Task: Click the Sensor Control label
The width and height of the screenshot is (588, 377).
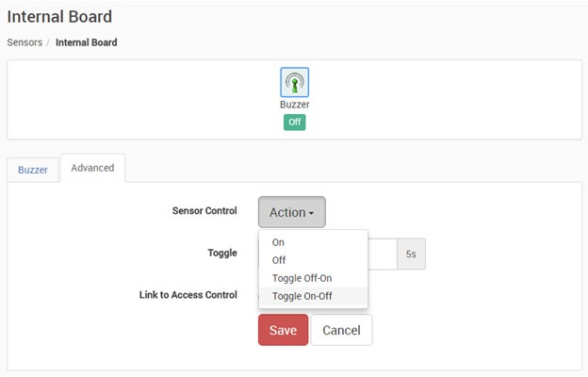Action: pyautogui.click(x=204, y=211)
